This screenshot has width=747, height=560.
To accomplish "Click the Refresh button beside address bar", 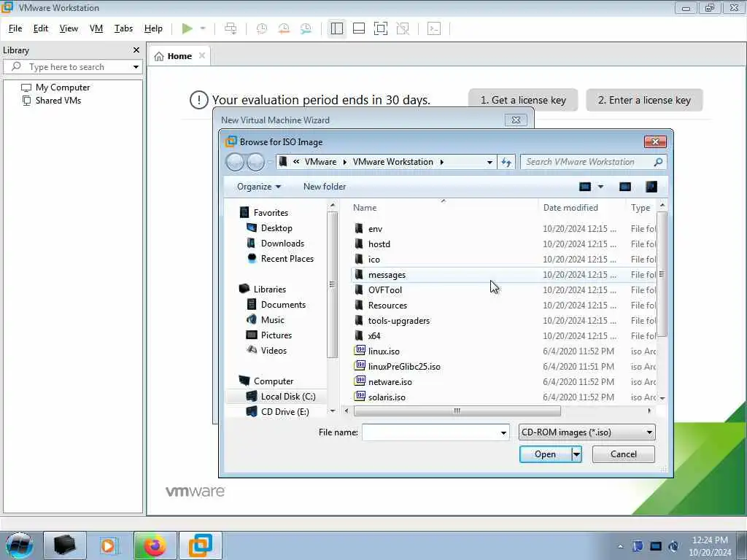I will [x=506, y=163].
